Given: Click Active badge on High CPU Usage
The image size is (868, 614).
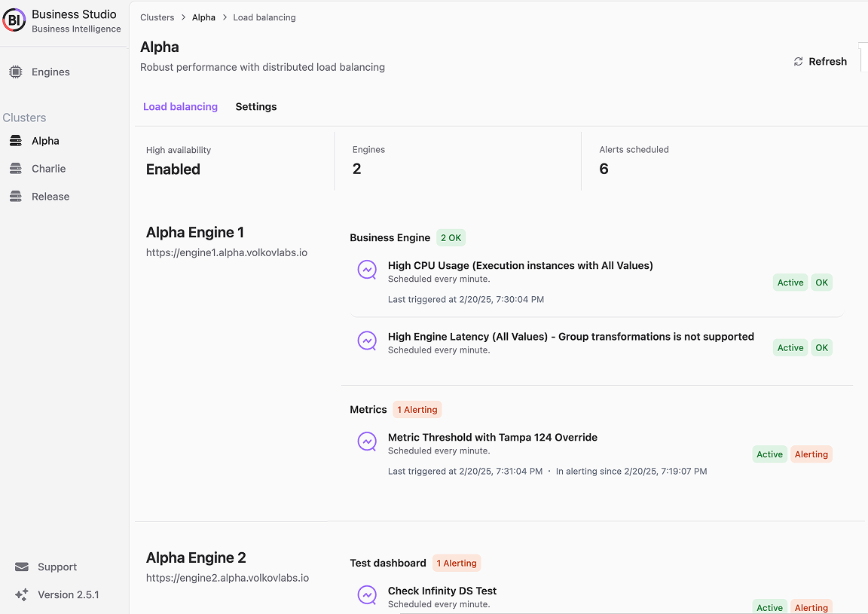Looking at the screenshot, I should click(790, 283).
